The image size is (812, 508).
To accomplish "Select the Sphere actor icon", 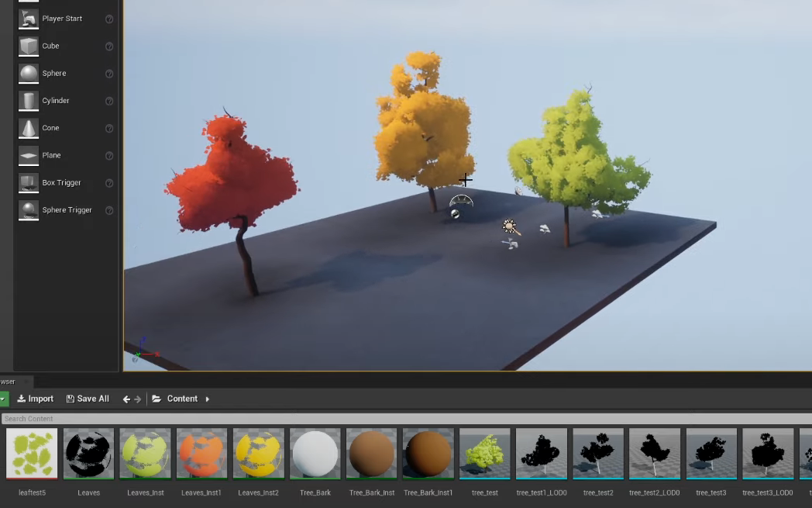I will (29, 73).
